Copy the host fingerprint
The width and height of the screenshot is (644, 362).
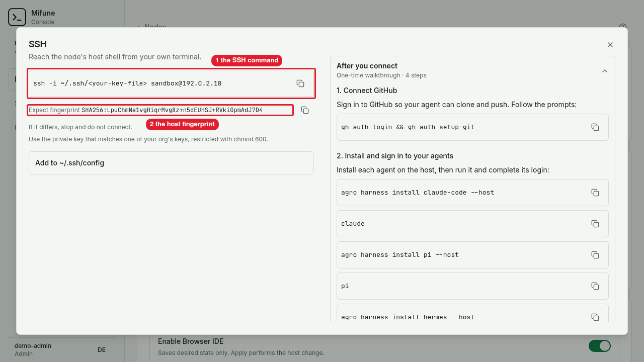coord(305,110)
